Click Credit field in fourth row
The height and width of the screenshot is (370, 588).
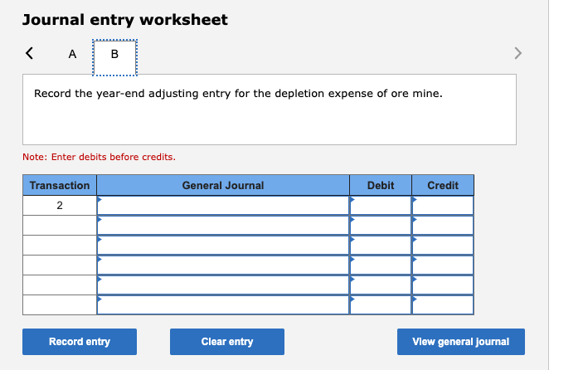coord(443,265)
